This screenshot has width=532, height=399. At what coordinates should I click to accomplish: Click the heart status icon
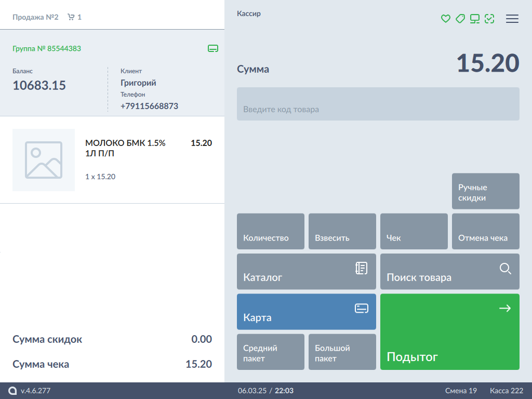click(x=445, y=19)
